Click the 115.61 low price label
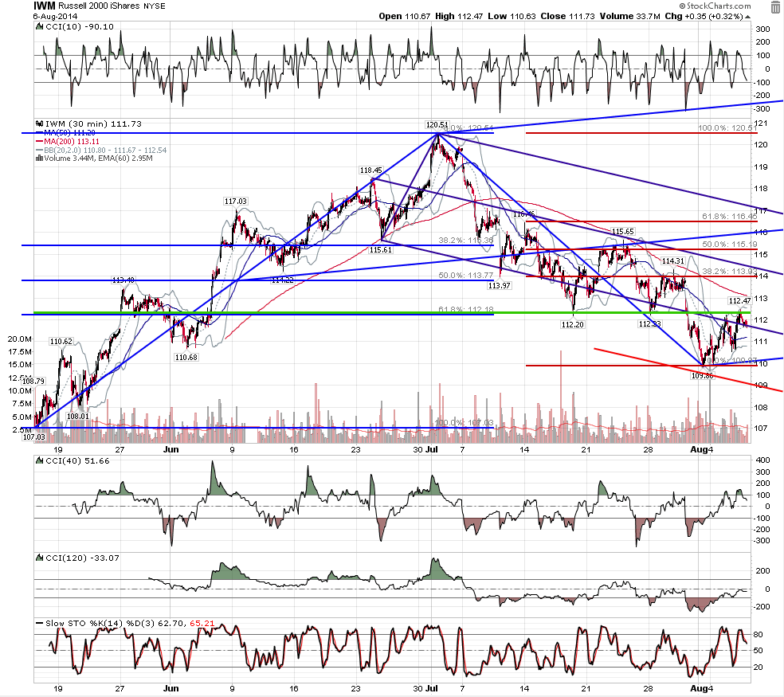This screenshot has width=784, height=697. pyautogui.click(x=381, y=249)
